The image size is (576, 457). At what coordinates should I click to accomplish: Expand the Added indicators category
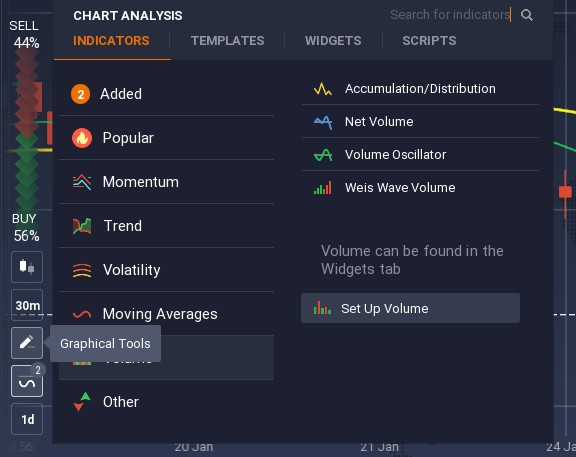[166, 94]
